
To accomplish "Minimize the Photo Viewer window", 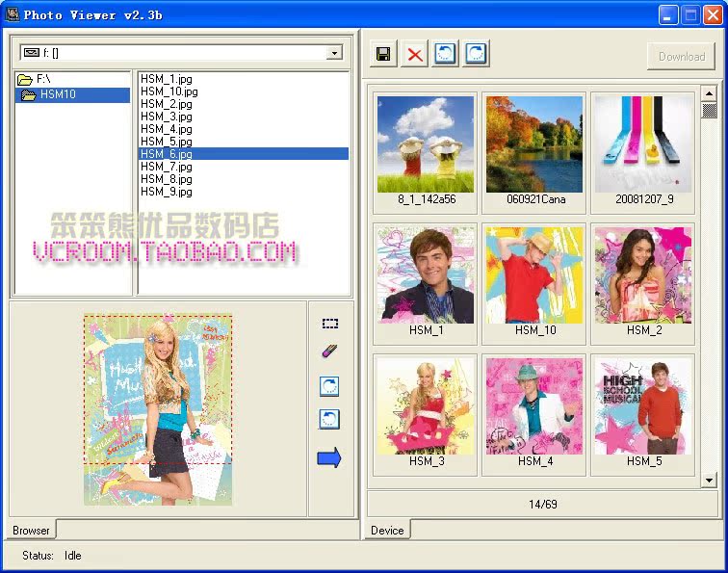I will pyautogui.click(x=668, y=15).
